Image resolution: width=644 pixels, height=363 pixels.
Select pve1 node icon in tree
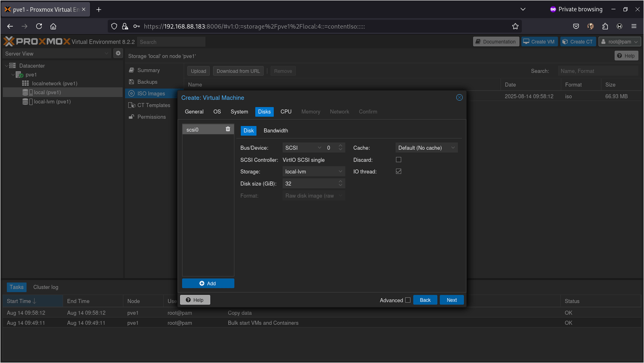click(x=19, y=75)
